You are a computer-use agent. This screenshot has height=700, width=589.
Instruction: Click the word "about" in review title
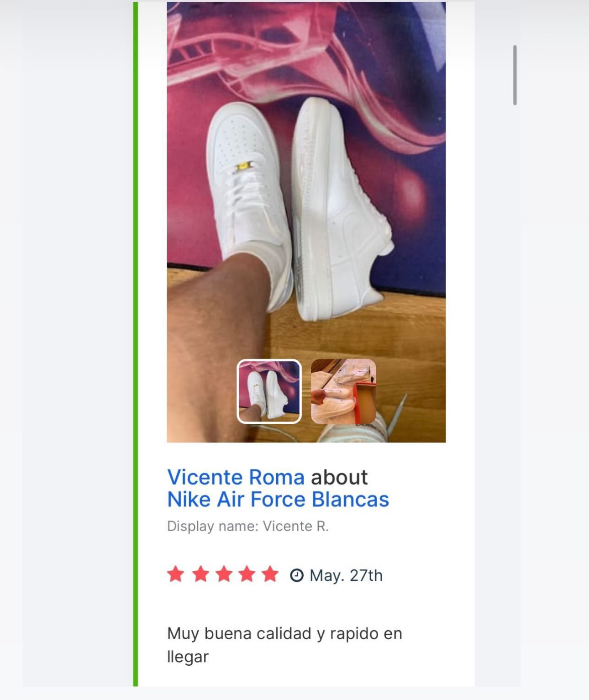coord(339,477)
